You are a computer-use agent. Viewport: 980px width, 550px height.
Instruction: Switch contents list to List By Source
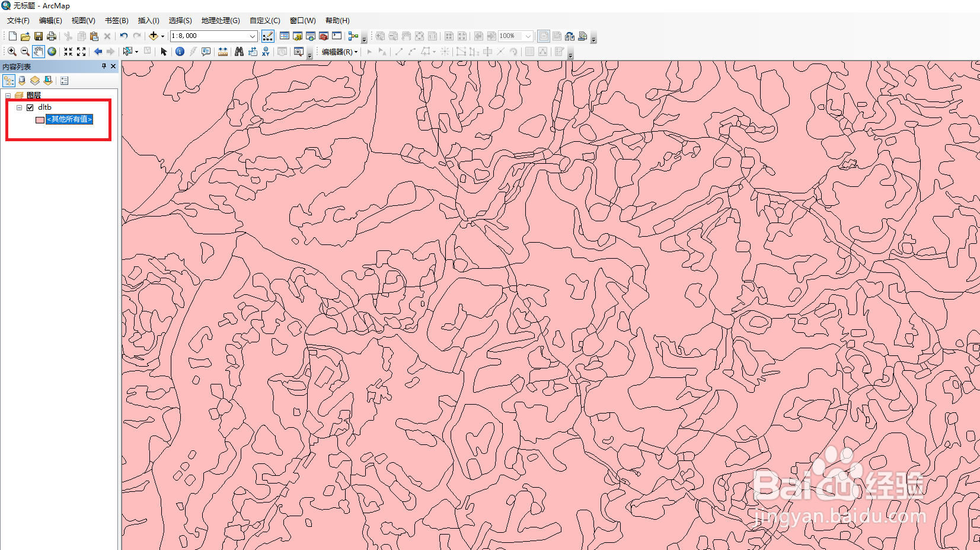[22, 80]
